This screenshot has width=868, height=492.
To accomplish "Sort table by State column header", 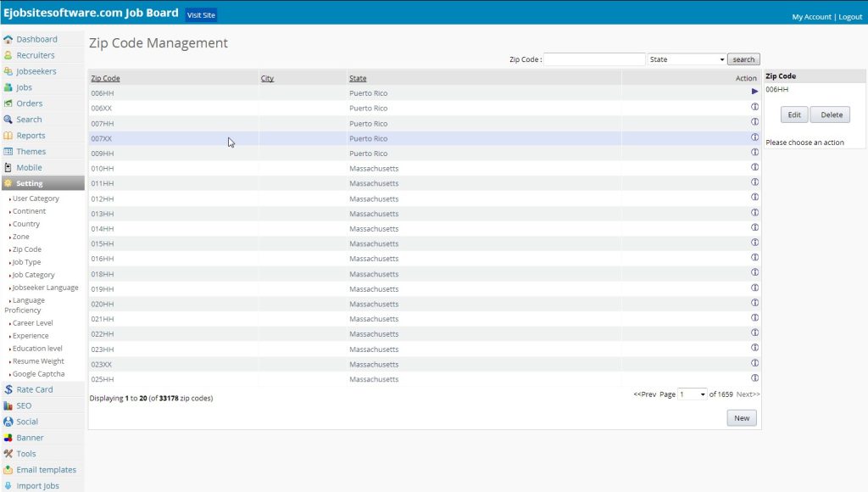I will [358, 79].
